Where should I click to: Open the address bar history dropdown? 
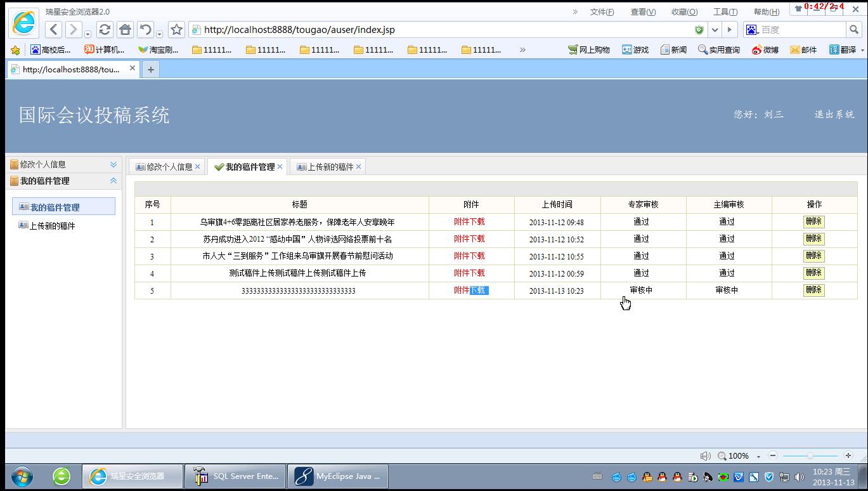coord(715,30)
